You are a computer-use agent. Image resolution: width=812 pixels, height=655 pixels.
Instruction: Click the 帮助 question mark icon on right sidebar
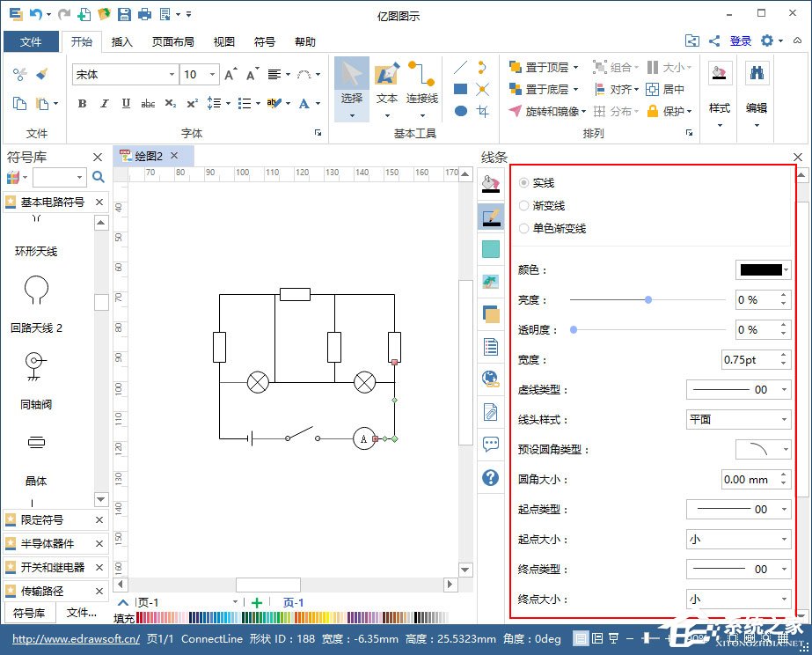pos(490,478)
